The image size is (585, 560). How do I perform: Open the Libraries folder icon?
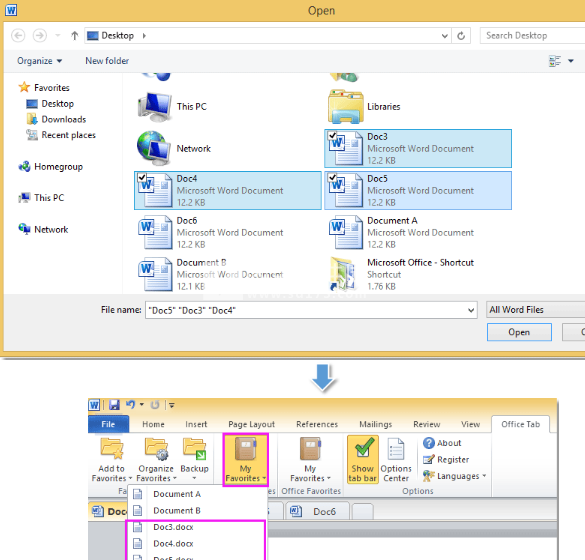click(346, 106)
